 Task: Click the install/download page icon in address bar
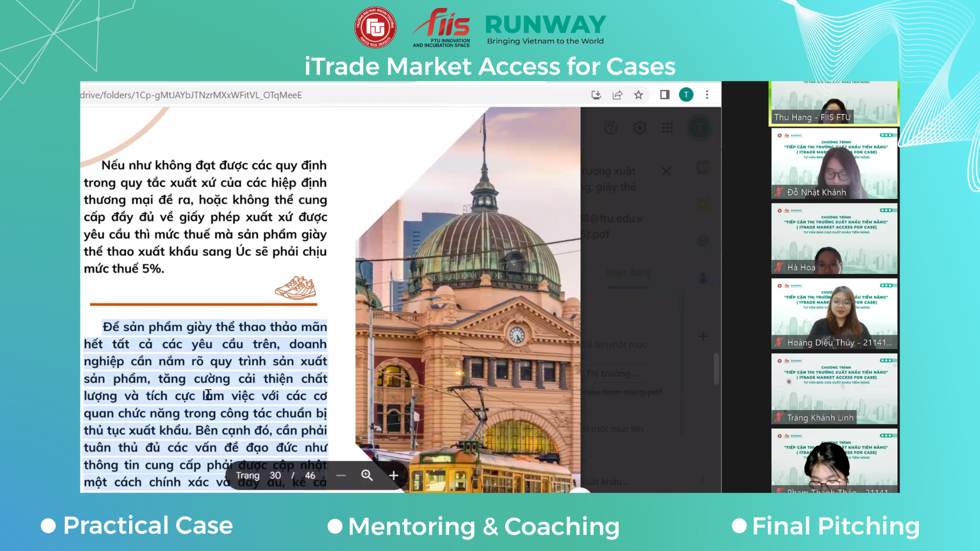(x=596, y=95)
